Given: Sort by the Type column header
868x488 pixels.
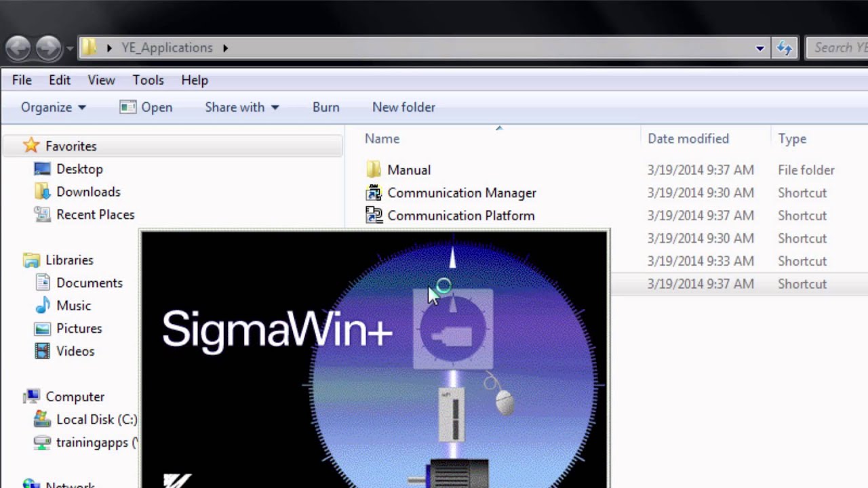Looking at the screenshot, I should 792,138.
